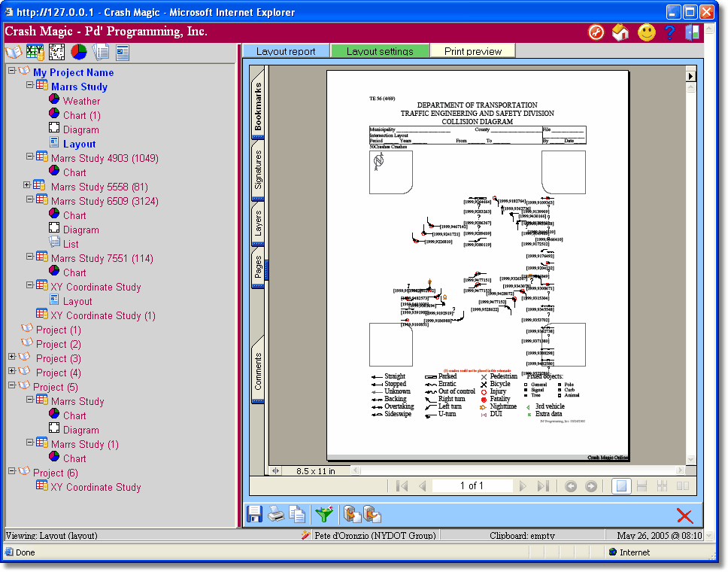Screen dimensions: 728x572
Task: Open help with the blue question mark
Action: (669, 32)
